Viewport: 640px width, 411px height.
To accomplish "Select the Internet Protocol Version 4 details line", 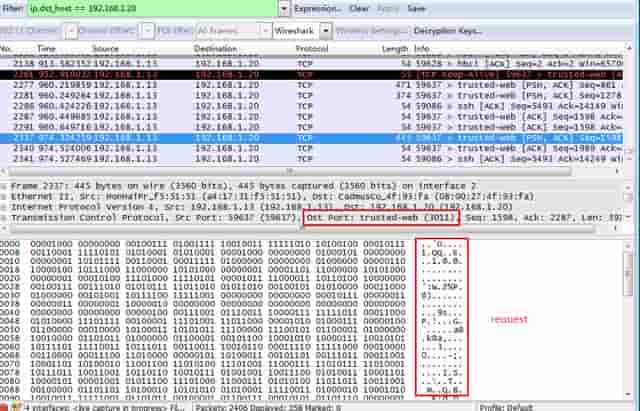I will coord(262,207).
